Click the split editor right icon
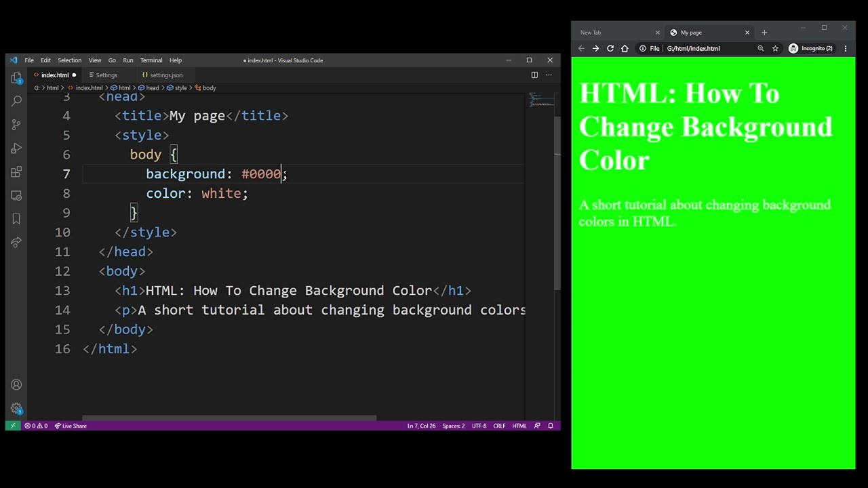This screenshot has height=488, width=868. tap(534, 75)
